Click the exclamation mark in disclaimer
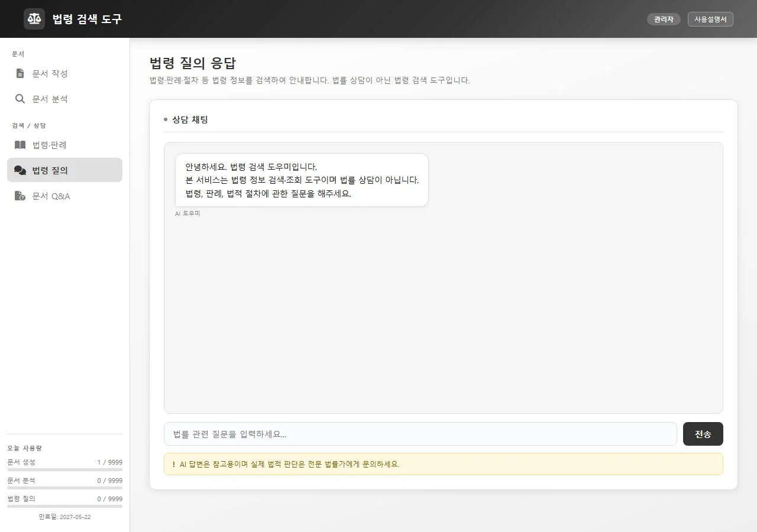The height and width of the screenshot is (532, 757). coord(174,464)
